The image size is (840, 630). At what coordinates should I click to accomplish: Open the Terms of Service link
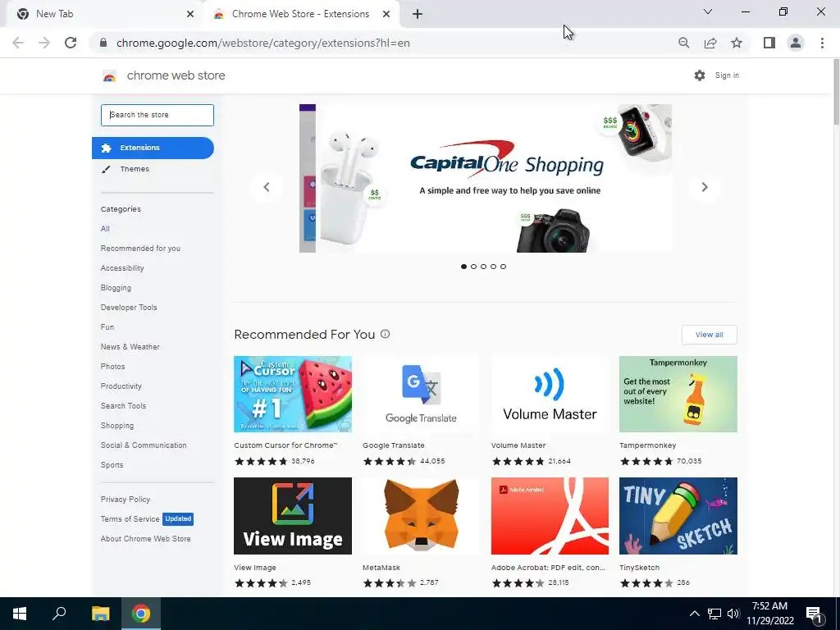130,519
